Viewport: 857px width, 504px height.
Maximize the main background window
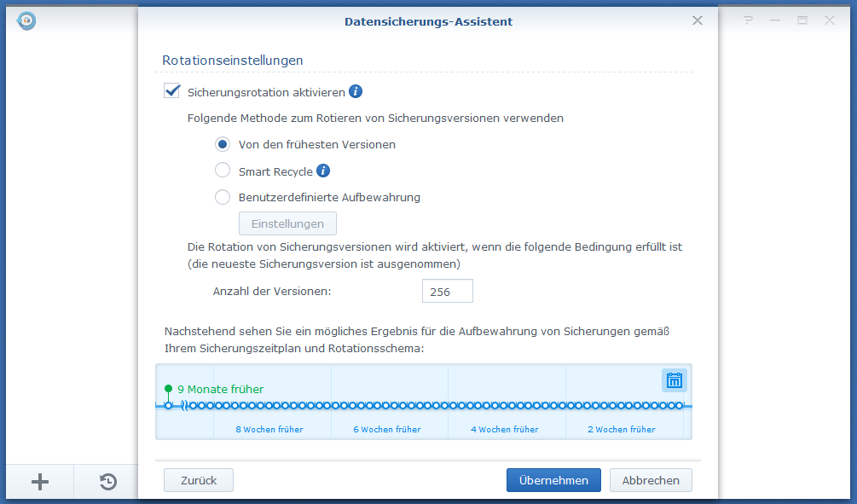[802, 20]
